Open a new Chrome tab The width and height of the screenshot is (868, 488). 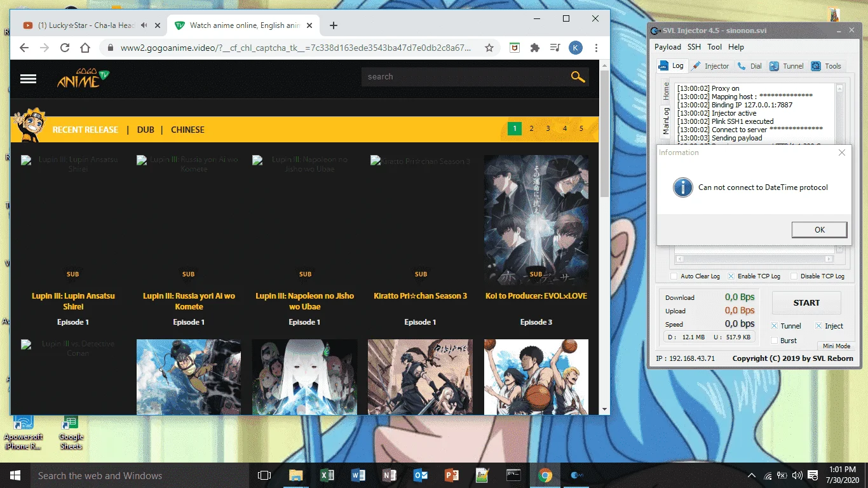(x=334, y=25)
